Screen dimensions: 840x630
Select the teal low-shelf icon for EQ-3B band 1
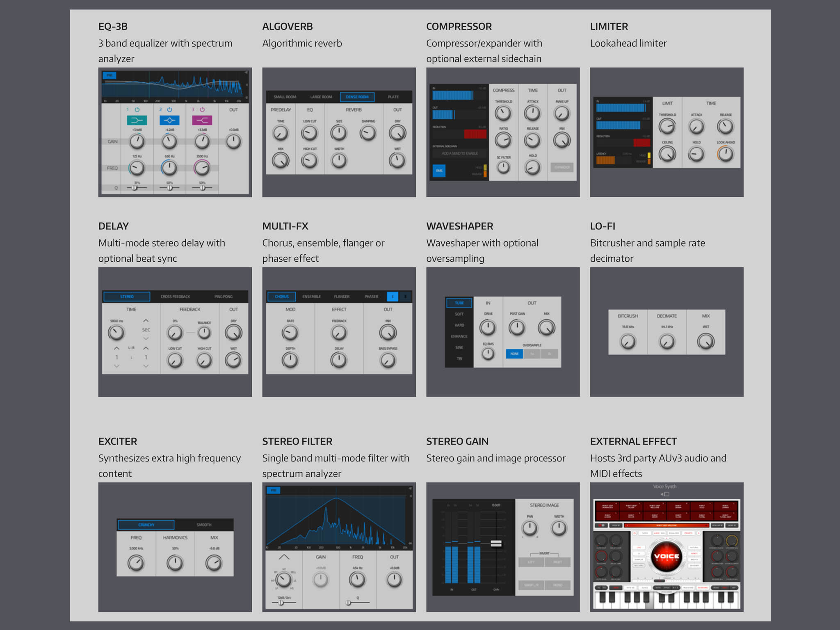pyautogui.click(x=137, y=121)
